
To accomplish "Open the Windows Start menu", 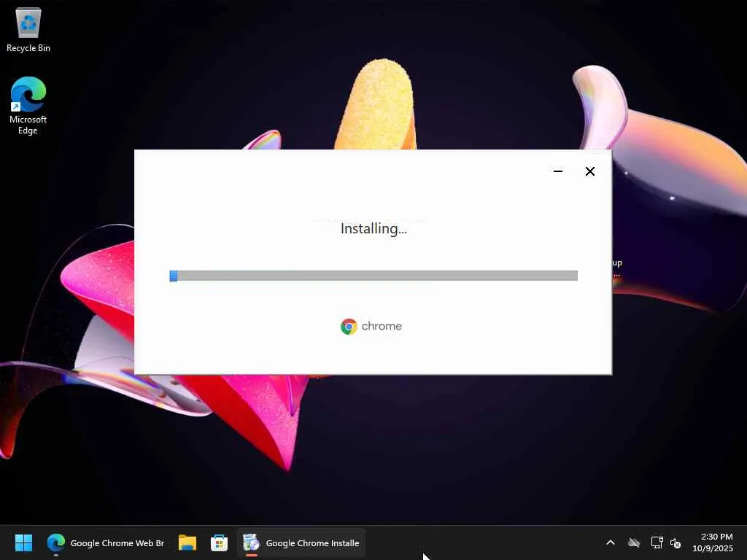I will point(23,542).
